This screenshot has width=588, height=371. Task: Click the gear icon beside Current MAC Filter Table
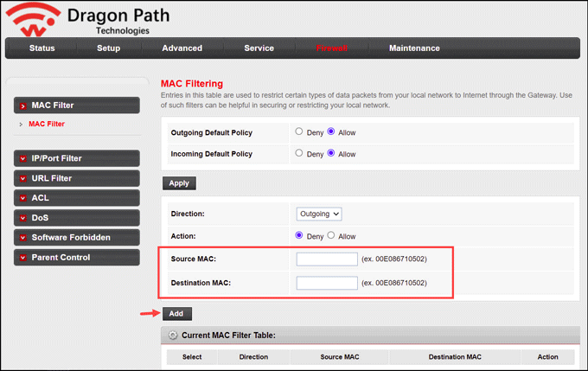pyautogui.click(x=172, y=335)
